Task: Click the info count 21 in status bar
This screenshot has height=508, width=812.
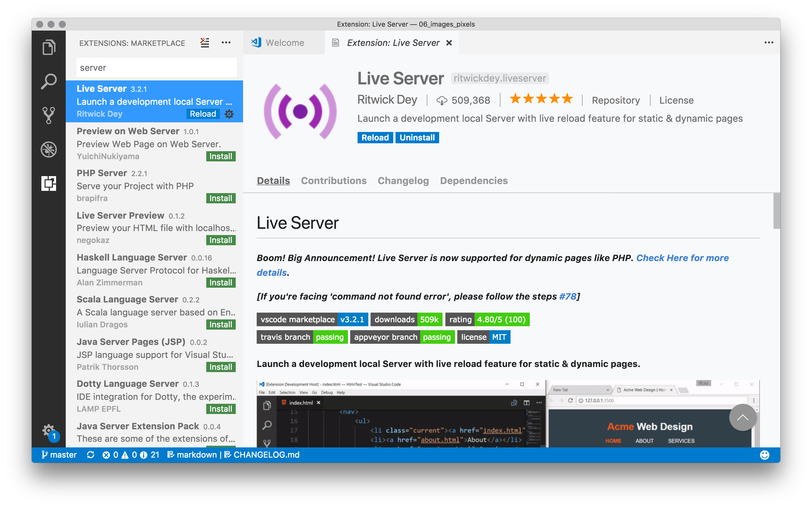Action: pyautogui.click(x=149, y=454)
